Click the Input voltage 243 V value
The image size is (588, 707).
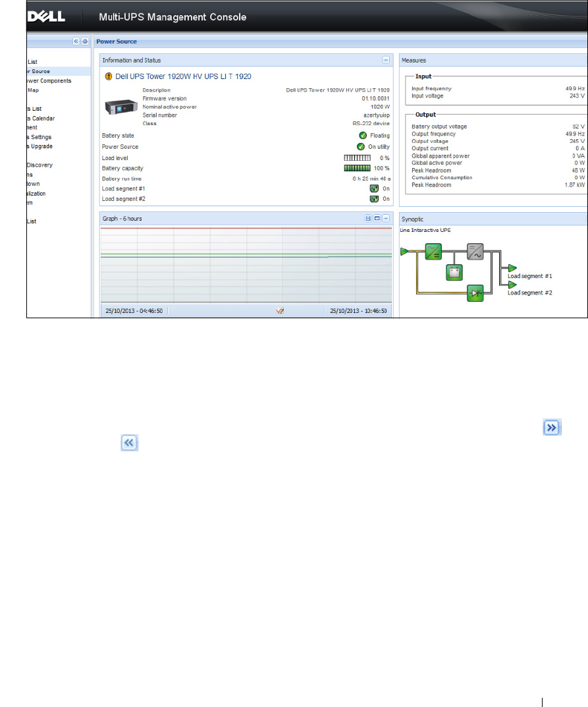tap(577, 96)
